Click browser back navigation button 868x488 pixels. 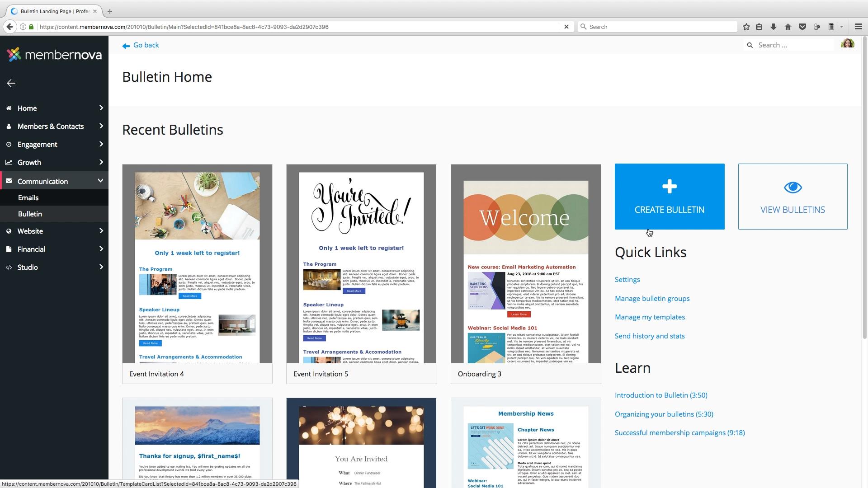point(9,27)
